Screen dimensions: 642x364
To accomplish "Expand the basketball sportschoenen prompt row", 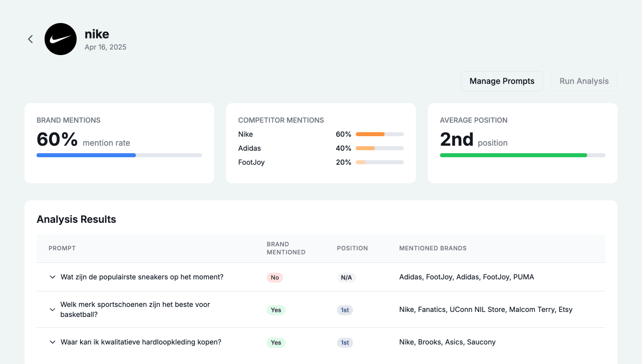I will 53,310.
